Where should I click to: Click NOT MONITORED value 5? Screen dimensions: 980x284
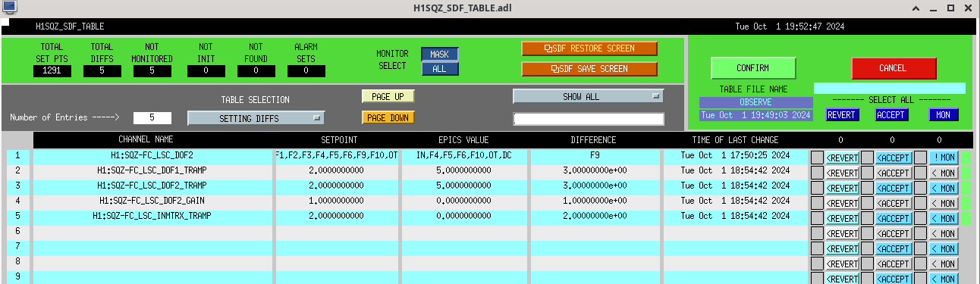click(152, 71)
